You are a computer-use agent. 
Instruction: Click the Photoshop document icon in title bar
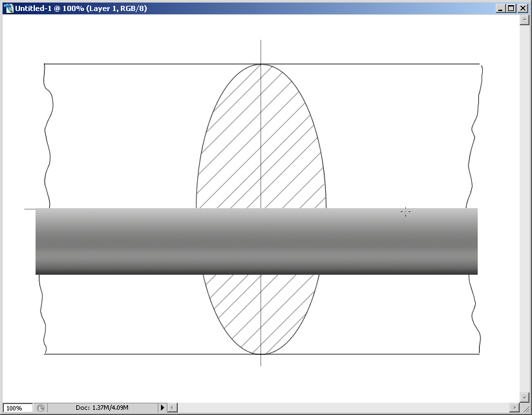[8, 8]
